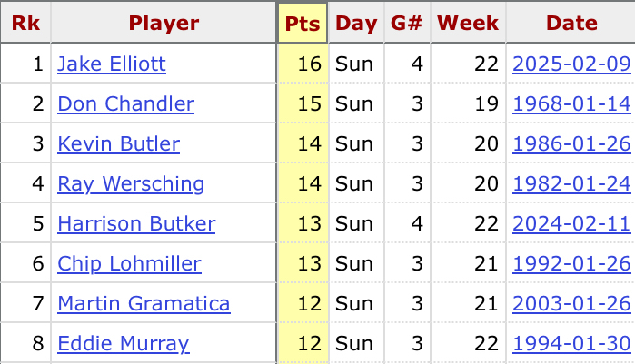The width and height of the screenshot is (635, 364).
Task: Select the Chip Lohmiller link
Action: tap(129, 264)
